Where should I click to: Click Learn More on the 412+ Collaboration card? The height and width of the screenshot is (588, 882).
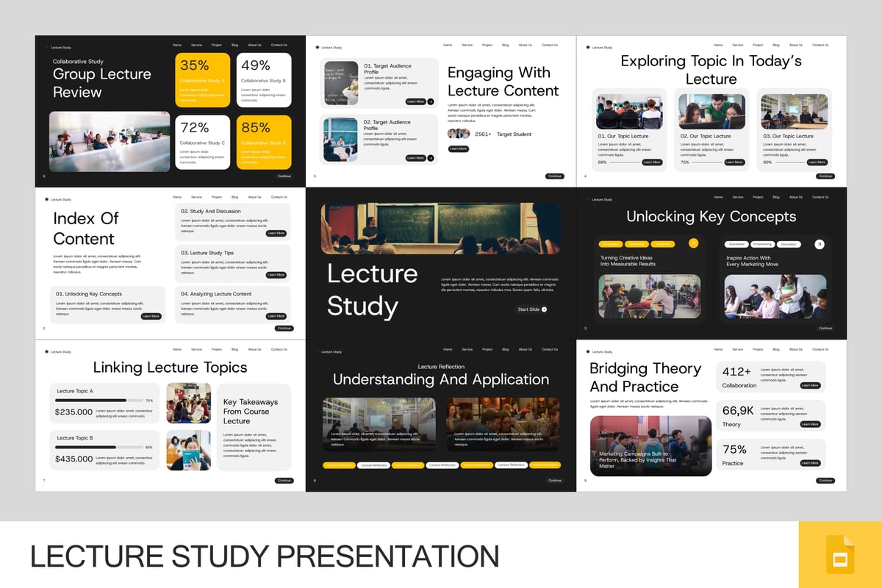coord(810,385)
